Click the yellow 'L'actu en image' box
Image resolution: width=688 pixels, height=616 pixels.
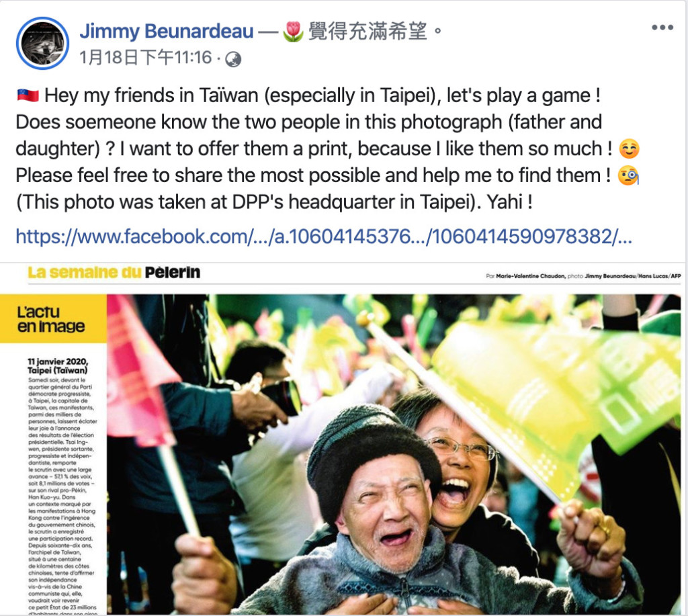pyautogui.click(x=53, y=318)
